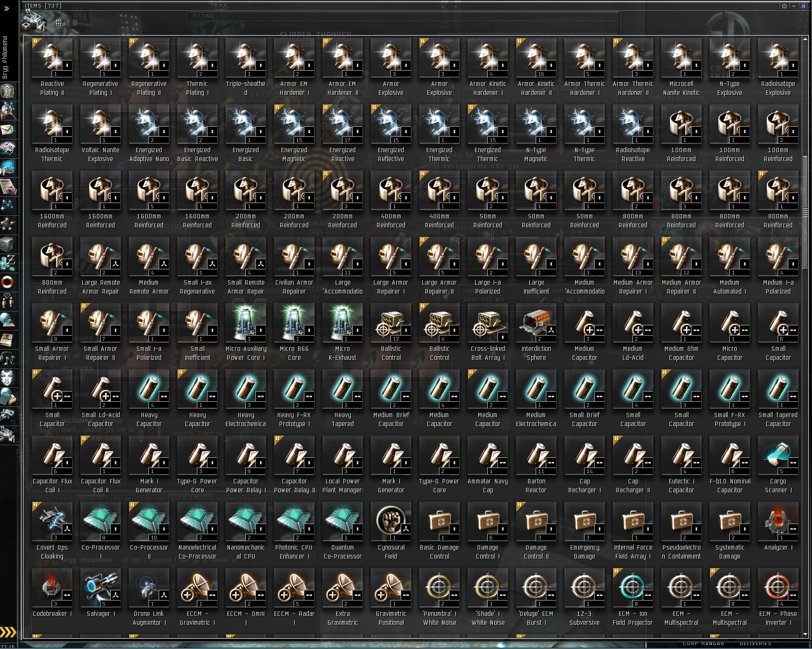Open help via the lifesaver sidebar icon

(8, 281)
